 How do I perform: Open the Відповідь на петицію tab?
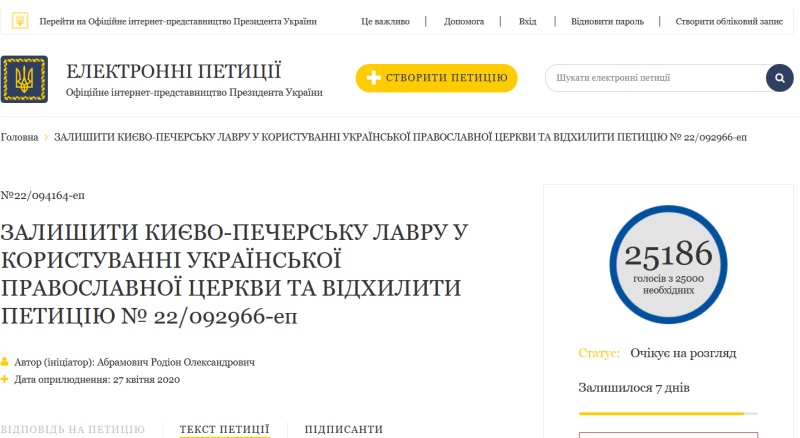[73, 429]
